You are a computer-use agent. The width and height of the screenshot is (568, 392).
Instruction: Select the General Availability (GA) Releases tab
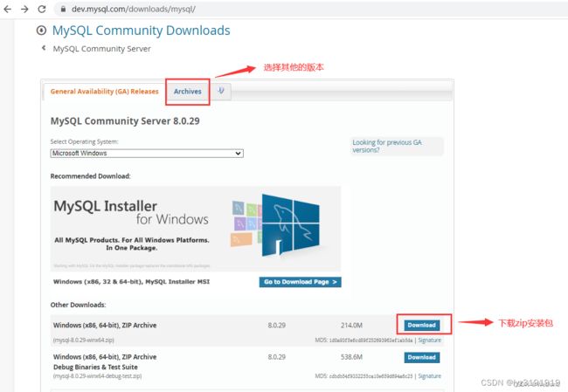coord(104,92)
